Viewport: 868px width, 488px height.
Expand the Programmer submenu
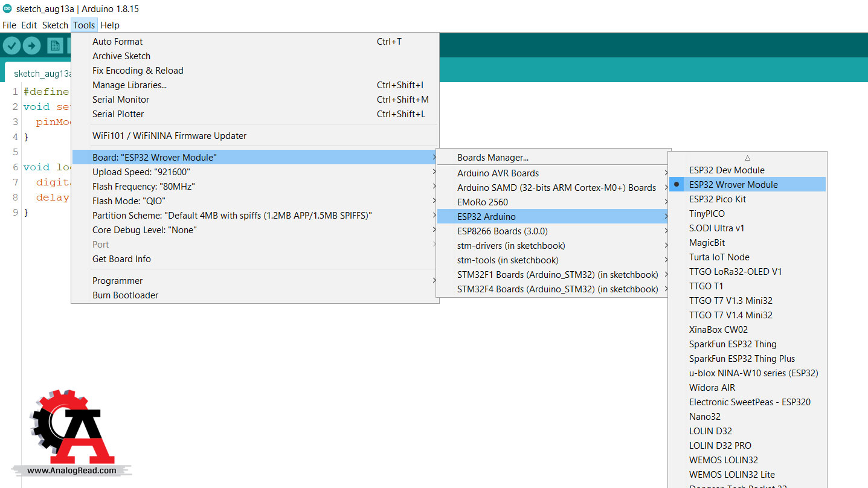[255, 281]
